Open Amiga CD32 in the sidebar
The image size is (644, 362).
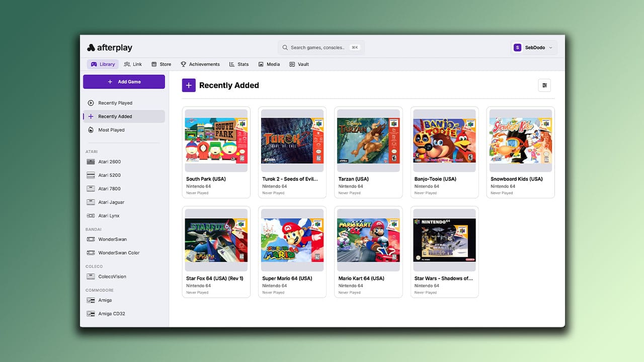pyautogui.click(x=124, y=314)
